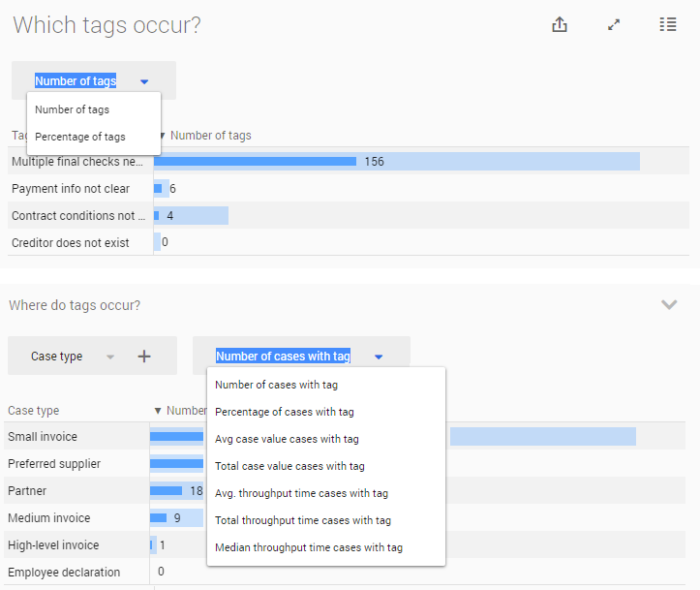Image resolution: width=700 pixels, height=590 pixels.
Task: Select the 'Payment info not clear' row
Action: pos(71,189)
